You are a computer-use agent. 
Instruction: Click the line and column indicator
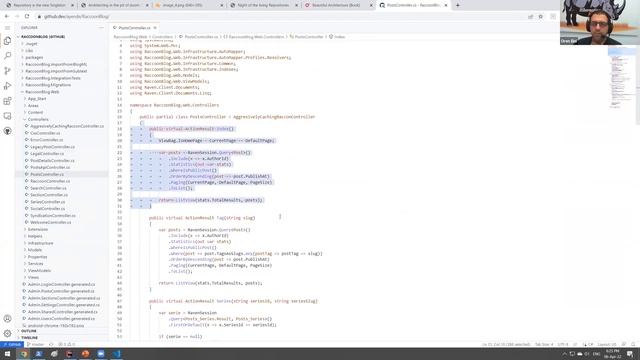[x=506, y=344]
